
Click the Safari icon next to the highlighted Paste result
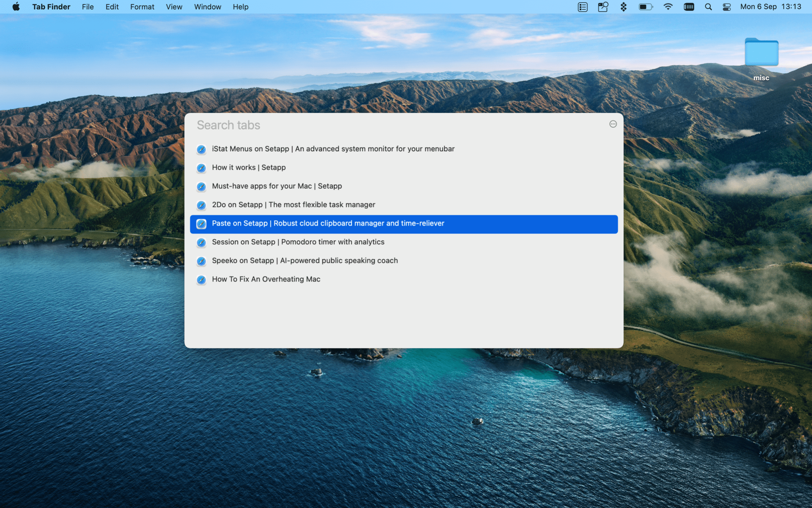click(x=201, y=224)
